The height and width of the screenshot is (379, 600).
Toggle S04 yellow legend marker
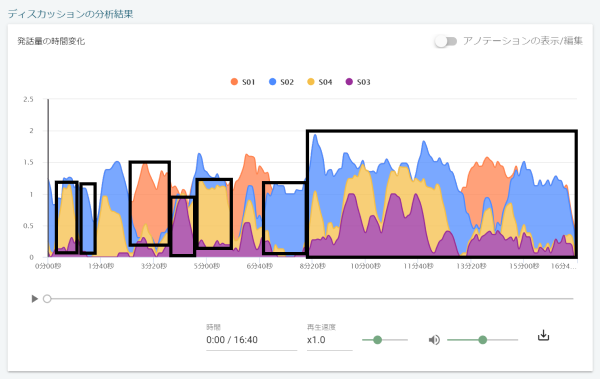point(311,82)
